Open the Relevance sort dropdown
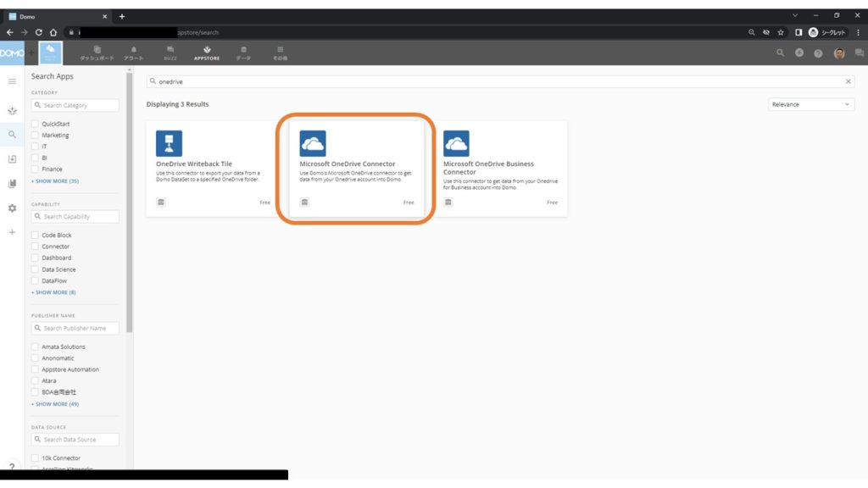This screenshot has width=868, height=488. click(x=811, y=104)
